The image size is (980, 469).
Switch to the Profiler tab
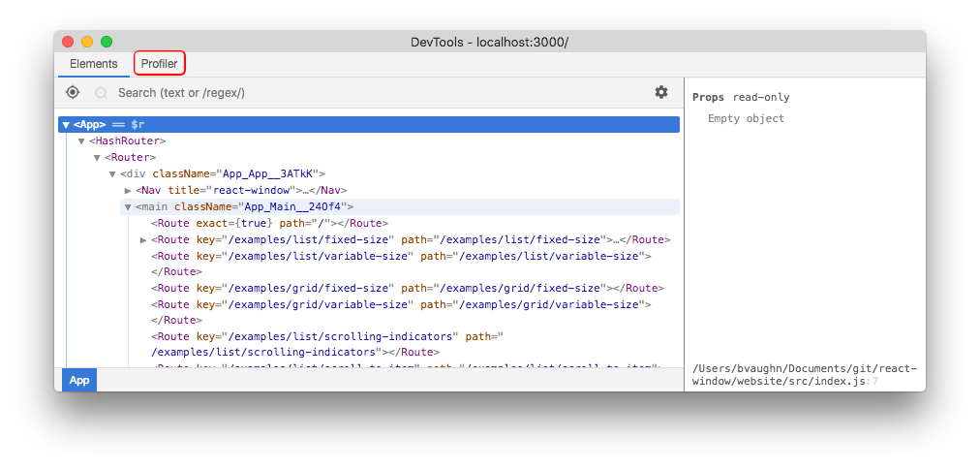coord(160,64)
